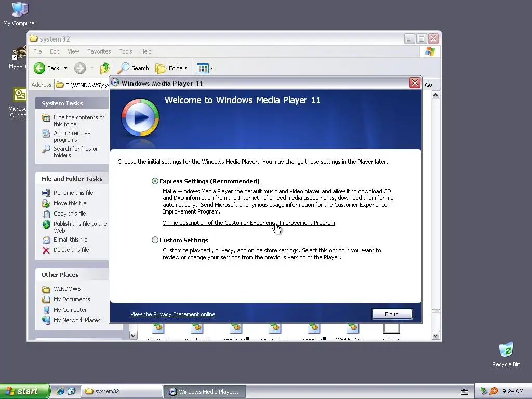
Task: Select the Express Settings radio button
Action: point(155,181)
